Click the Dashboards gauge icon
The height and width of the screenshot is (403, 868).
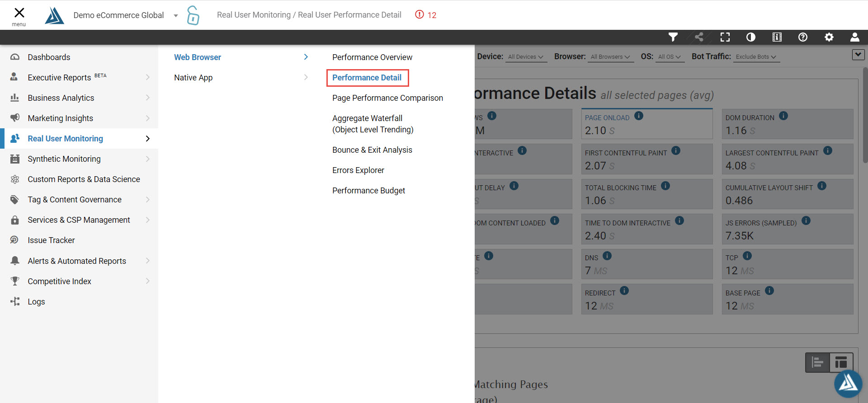pos(15,57)
